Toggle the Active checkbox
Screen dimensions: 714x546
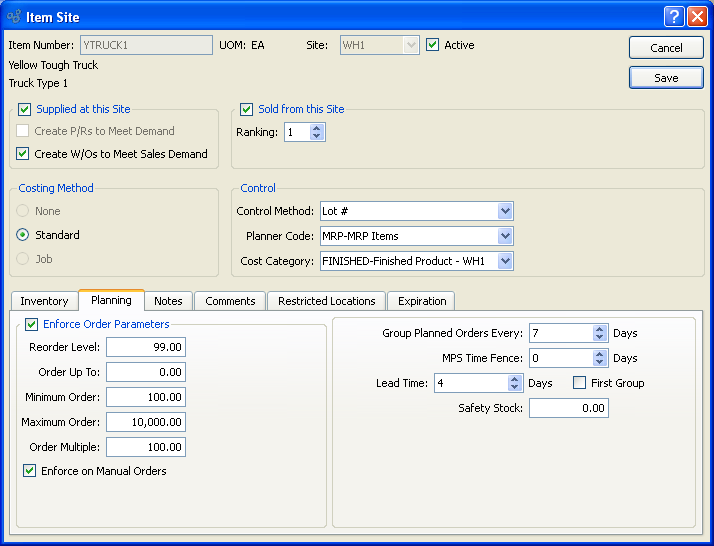coord(433,45)
